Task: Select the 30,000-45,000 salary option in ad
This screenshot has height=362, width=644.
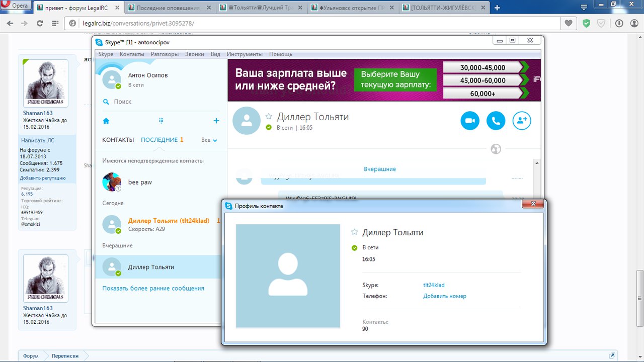Action: (x=482, y=67)
